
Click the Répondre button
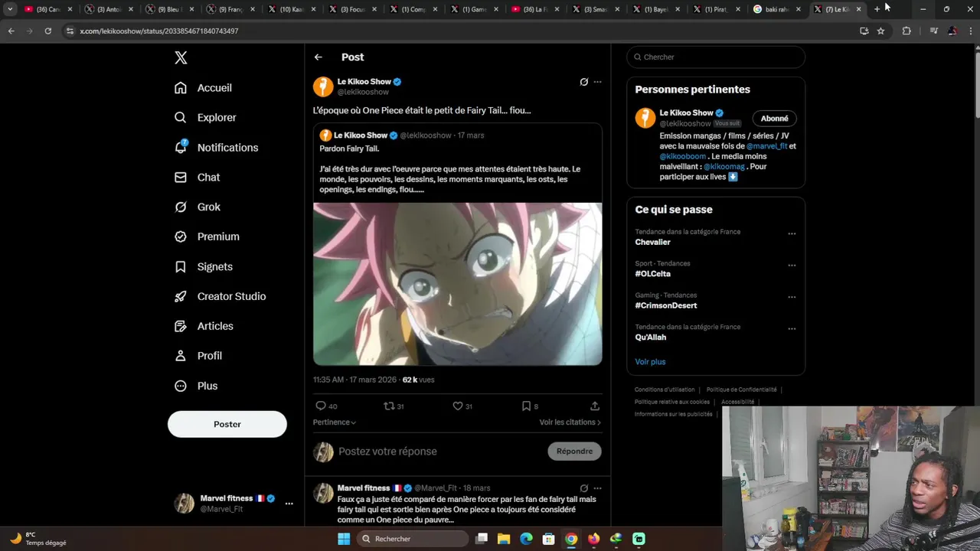[x=575, y=452]
